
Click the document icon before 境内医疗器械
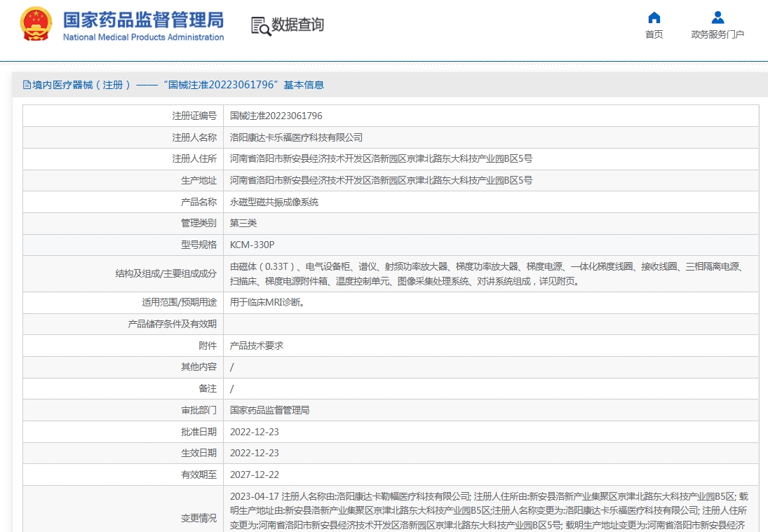[x=27, y=85]
